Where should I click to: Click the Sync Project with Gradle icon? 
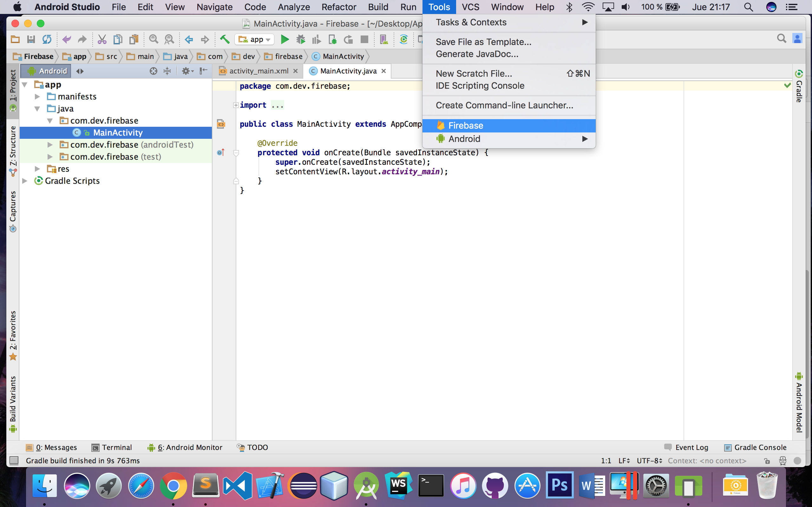[404, 40]
